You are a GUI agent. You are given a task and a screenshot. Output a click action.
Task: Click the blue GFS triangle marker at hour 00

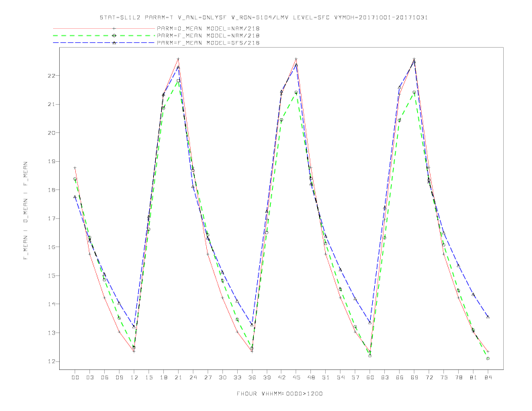pos(75,197)
